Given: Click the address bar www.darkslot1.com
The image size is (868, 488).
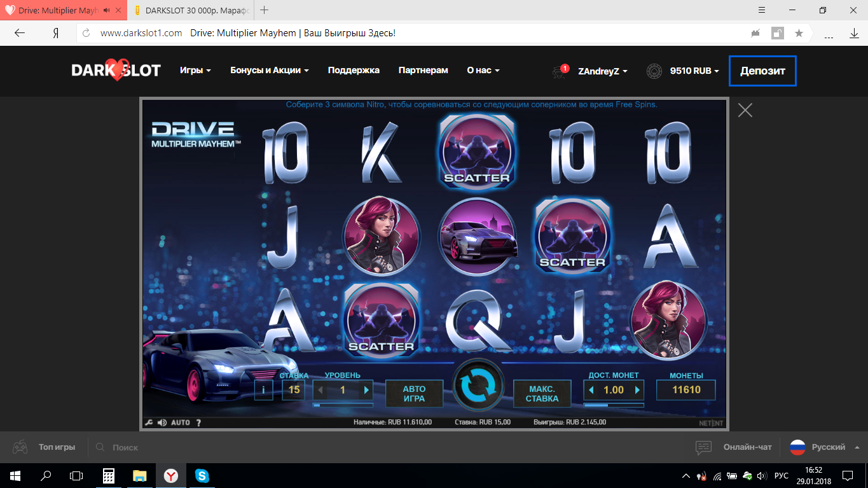Looking at the screenshot, I should 141,33.
